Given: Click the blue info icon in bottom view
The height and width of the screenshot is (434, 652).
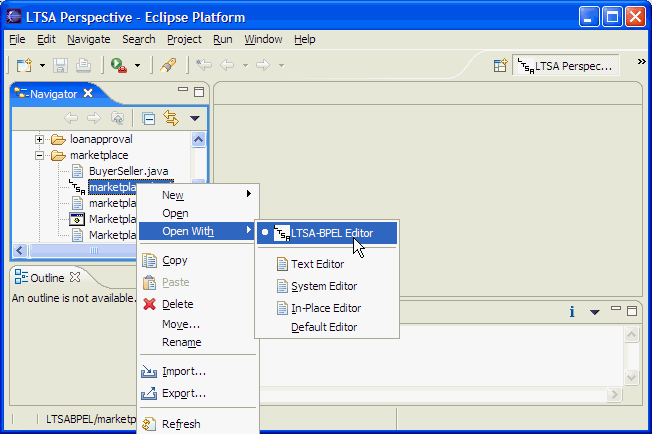Looking at the screenshot, I should tap(572, 311).
